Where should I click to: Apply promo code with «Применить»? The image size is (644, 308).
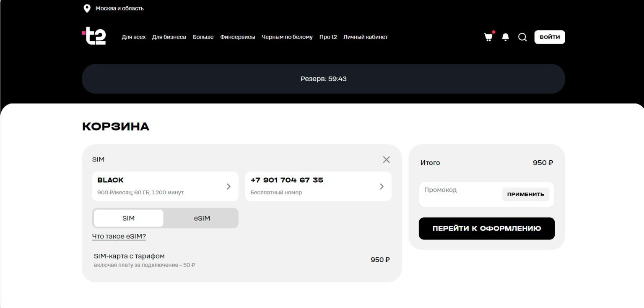(525, 194)
